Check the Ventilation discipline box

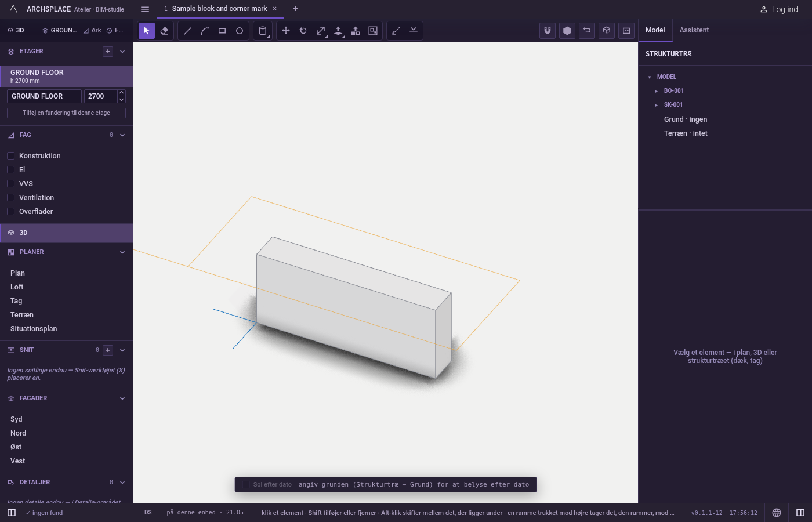coord(10,198)
